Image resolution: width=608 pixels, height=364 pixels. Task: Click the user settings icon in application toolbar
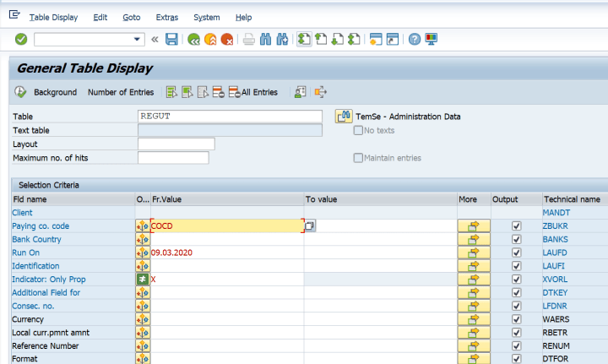(300, 92)
